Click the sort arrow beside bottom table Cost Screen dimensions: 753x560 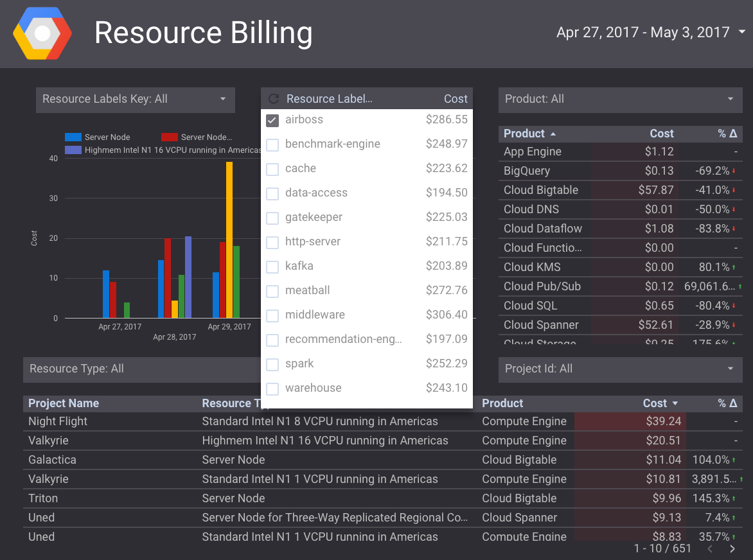675,403
